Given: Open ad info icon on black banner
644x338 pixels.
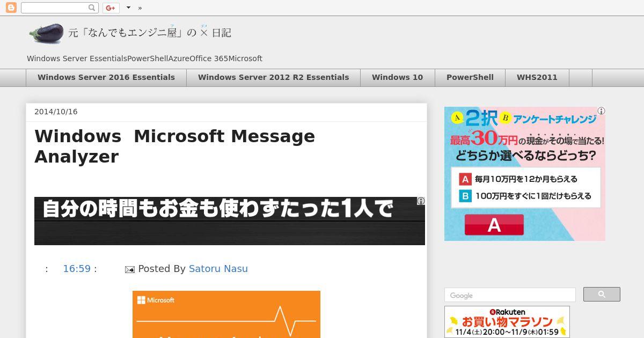Looking at the screenshot, I should click(421, 201).
